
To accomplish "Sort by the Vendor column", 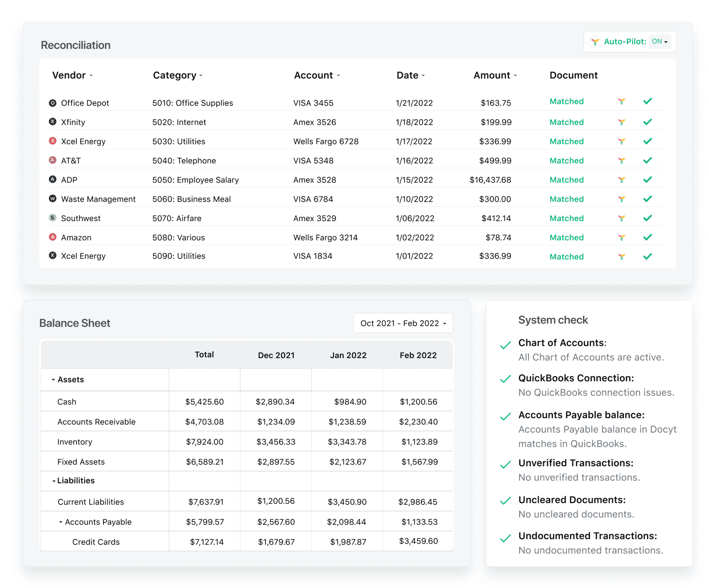I will pyautogui.click(x=72, y=75).
